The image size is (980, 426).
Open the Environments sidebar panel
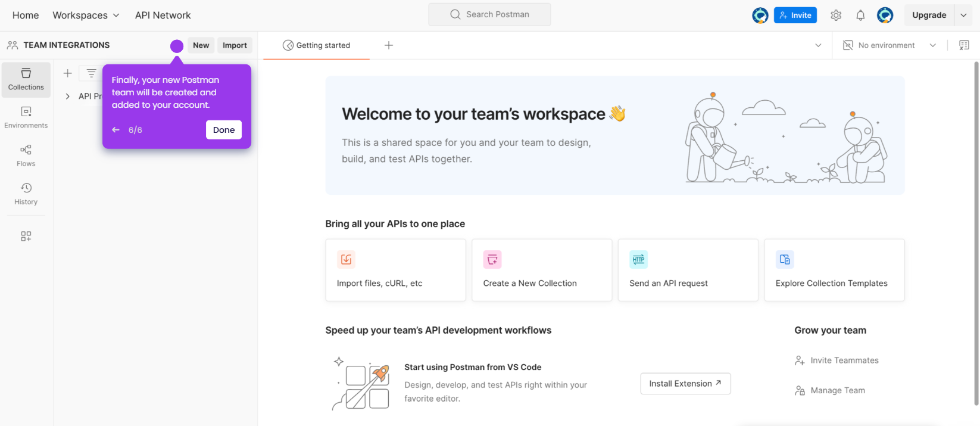coord(26,118)
